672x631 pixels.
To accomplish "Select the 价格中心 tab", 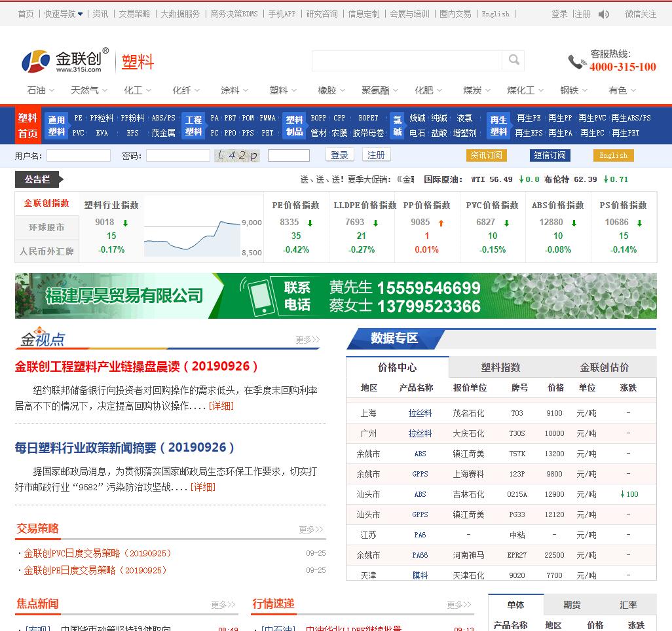I will click(398, 367).
